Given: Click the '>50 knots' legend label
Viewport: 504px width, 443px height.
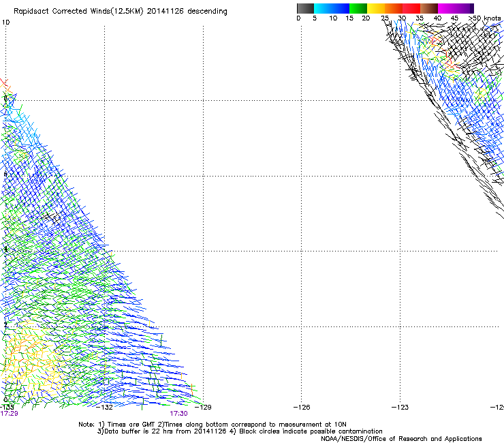Looking at the screenshot, I should [x=485, y=18].
